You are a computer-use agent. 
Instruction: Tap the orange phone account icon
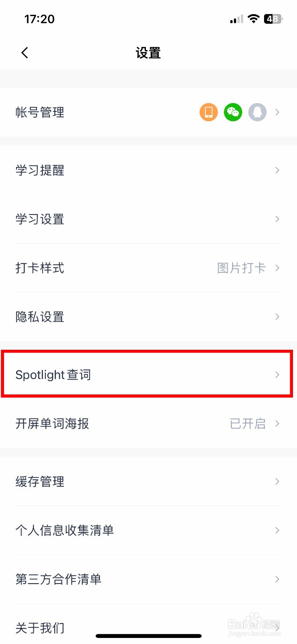(209, 112)
